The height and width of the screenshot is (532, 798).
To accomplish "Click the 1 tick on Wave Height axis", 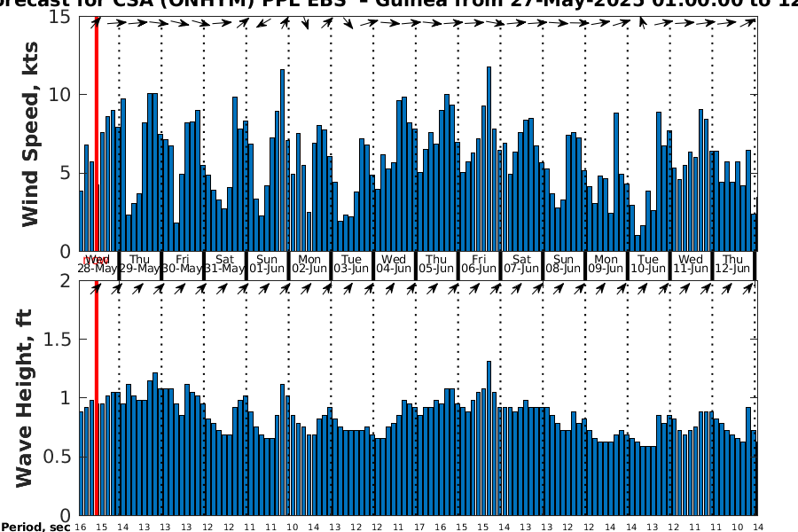I will tap(66, 397).
